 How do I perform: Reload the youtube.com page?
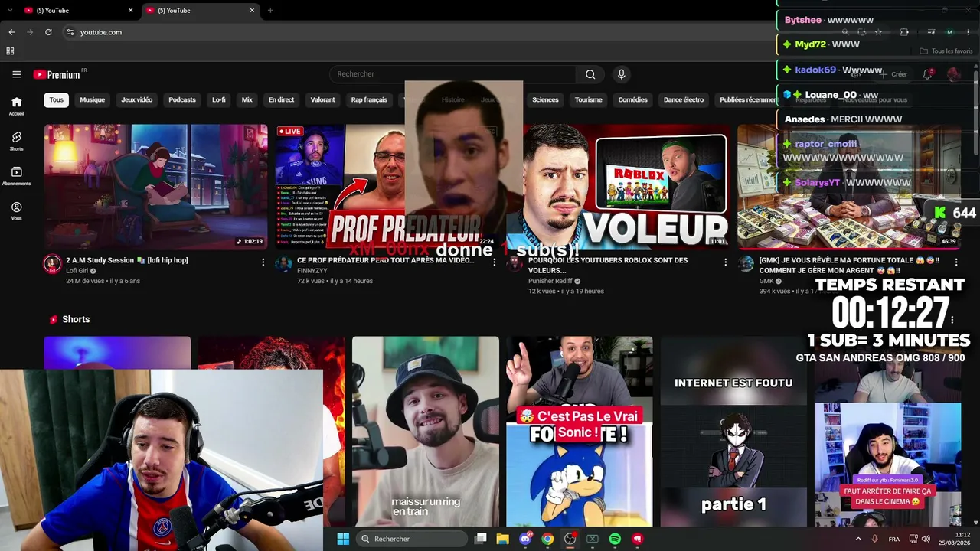coord(48,32)
